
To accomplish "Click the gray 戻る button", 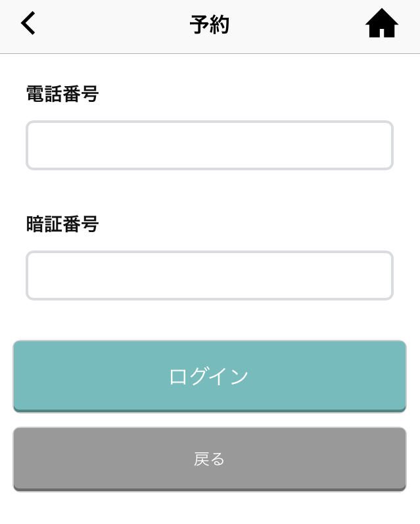I will tap(210, 459).
